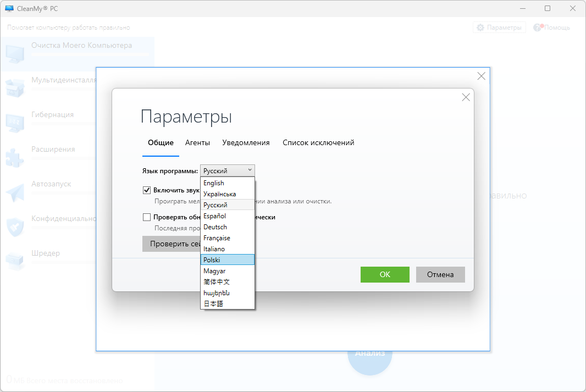Open Мультидеинсталлятор box icon in sidebar
This screenshot has height=392, width=586.
coord(15,88)
